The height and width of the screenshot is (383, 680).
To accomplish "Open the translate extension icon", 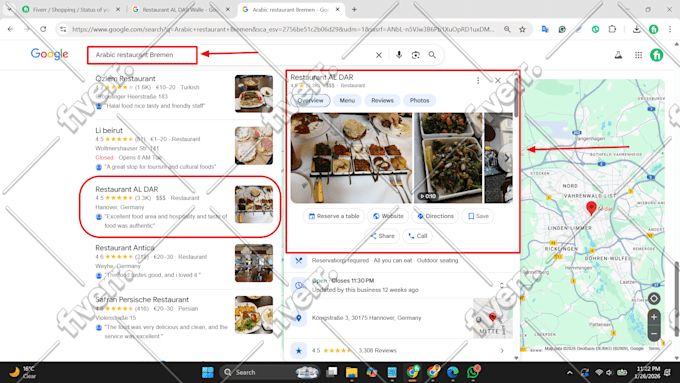I will click(x=545, y=29).
